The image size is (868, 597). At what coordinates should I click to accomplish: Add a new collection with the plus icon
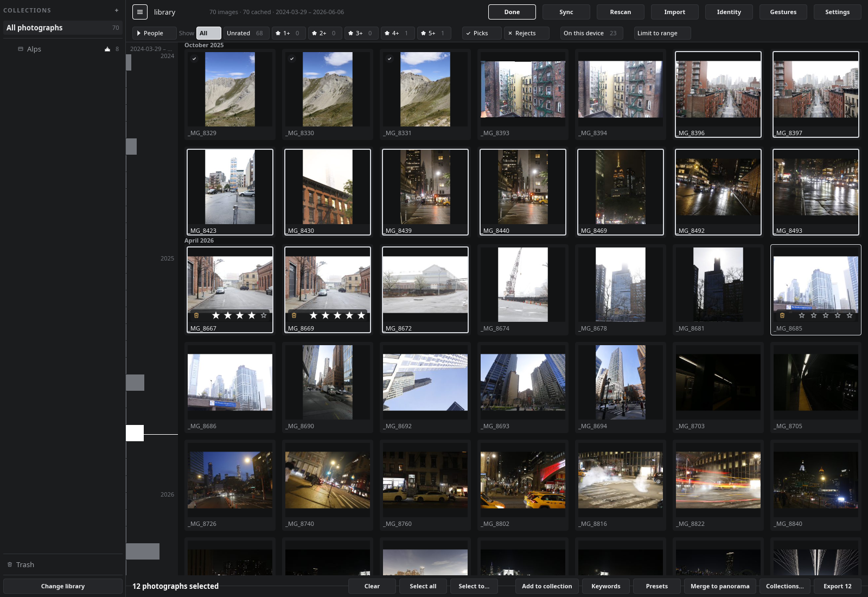pyautogui.click(x=116, y=10)
